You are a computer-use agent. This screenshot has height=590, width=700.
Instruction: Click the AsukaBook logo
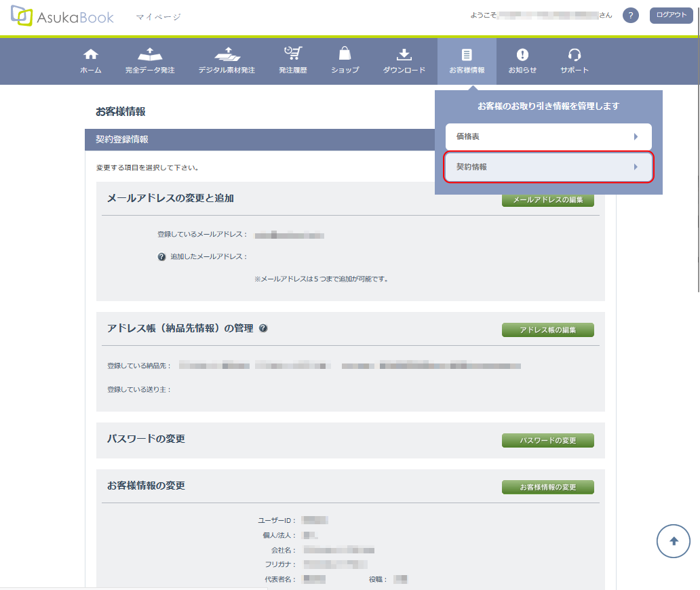coord(62,17)
